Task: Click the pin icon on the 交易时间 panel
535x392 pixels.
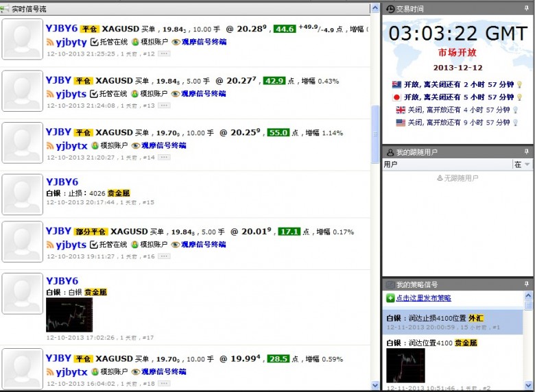Action: pos(527,9)
